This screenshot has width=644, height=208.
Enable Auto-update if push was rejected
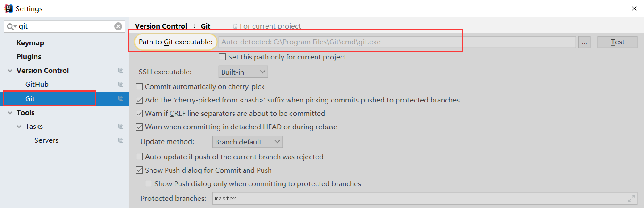139,157
